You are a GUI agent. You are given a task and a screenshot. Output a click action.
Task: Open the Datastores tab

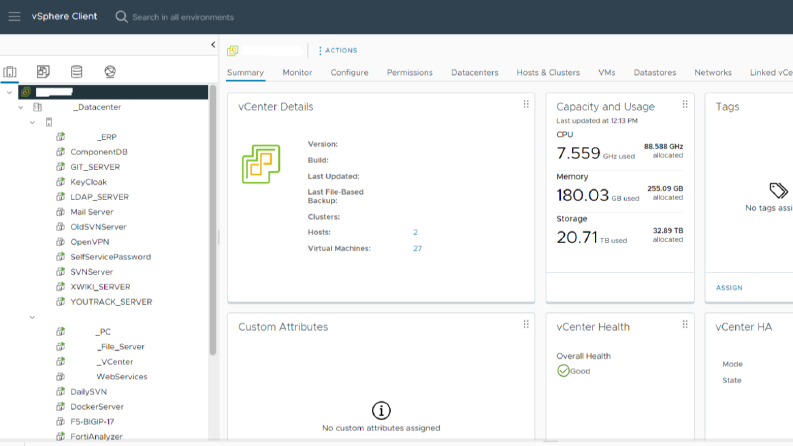pos(655,72)
